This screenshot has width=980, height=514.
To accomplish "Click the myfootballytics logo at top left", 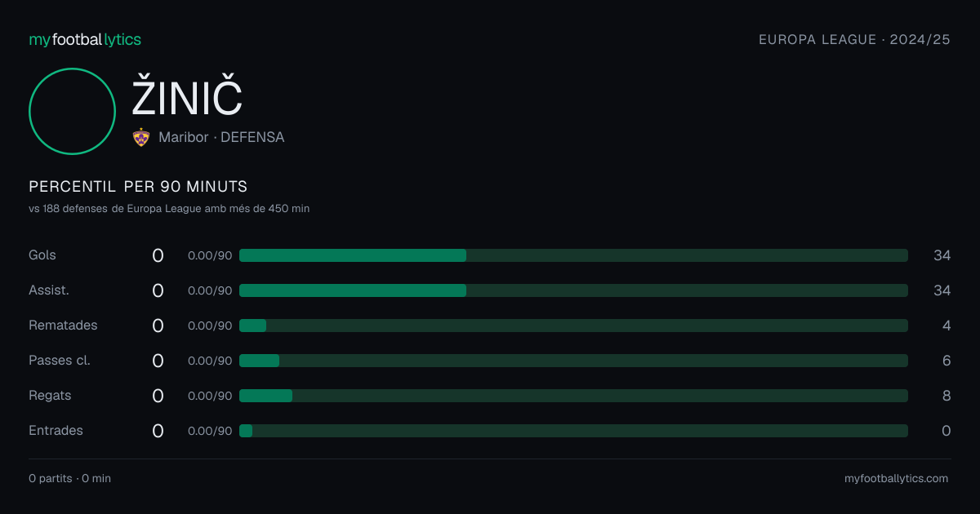I will pos(85,39).
